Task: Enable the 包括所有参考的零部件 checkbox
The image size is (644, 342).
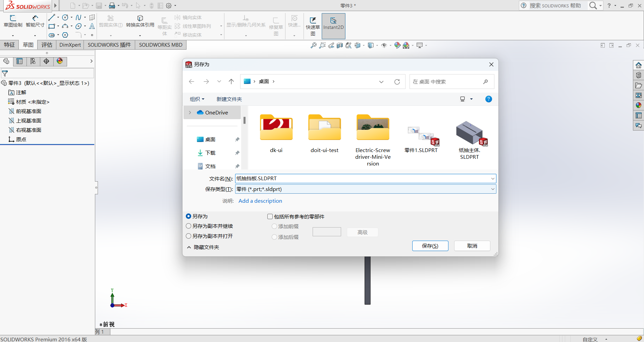Action: coord(270,216)
